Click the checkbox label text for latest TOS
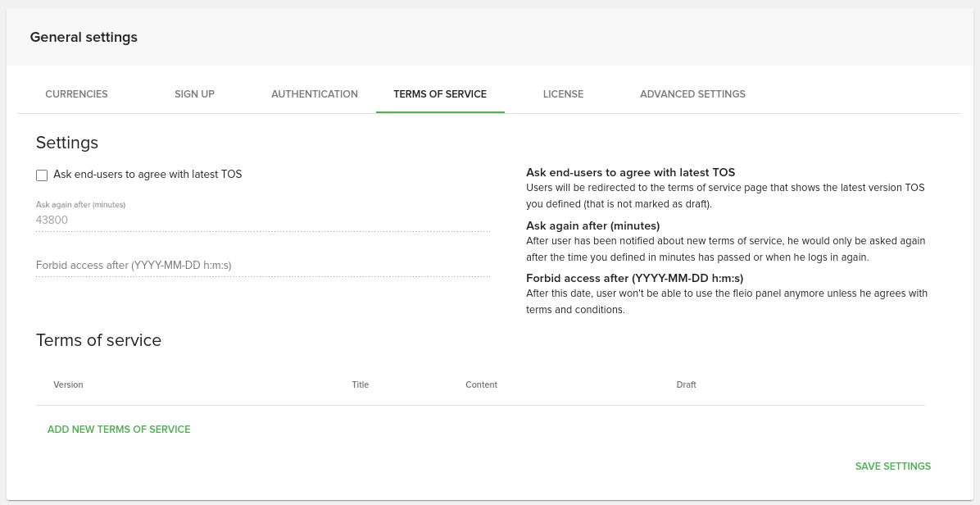 pos(147,175)
